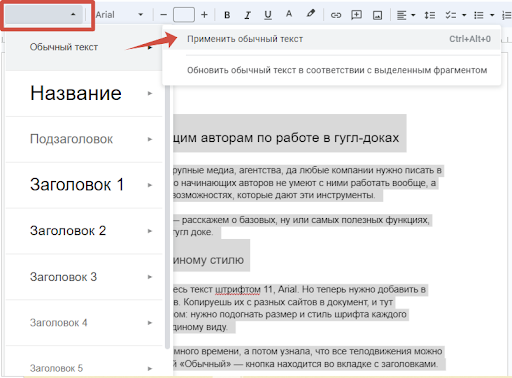This screenshot has height=378, width=512.
Task: Open the Arial font family dropdown
Action: point(119,15)
